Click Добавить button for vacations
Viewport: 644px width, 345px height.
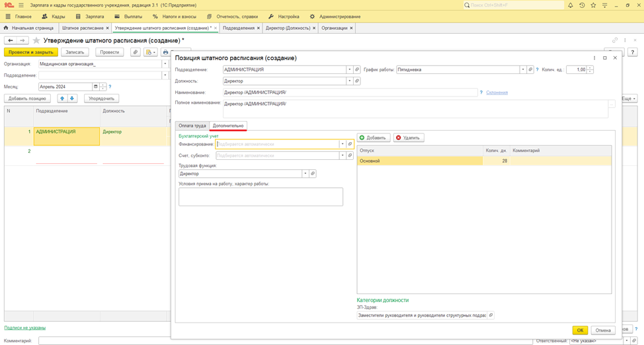click(x=374, y=137)
